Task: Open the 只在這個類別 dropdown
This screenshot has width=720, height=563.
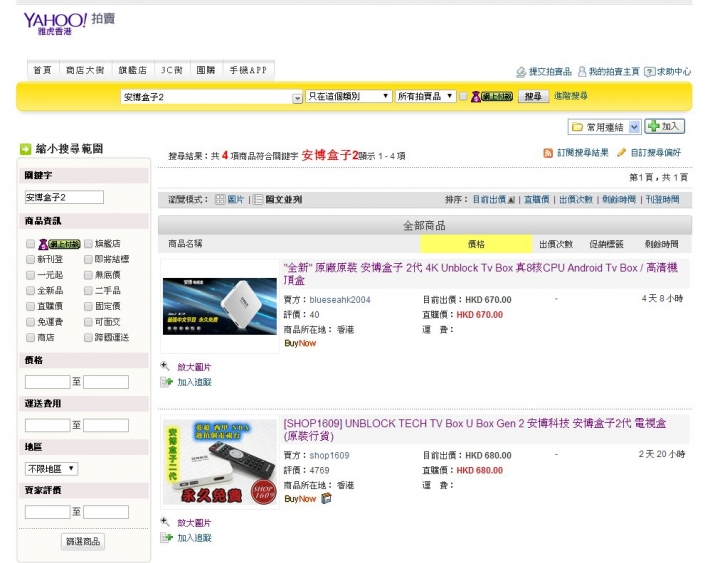Action: (349, 96)
